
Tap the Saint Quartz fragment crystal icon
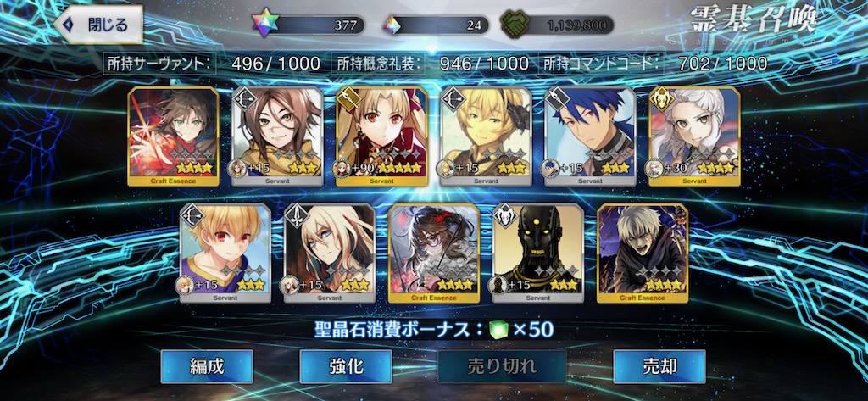click(x=392, y=25)
